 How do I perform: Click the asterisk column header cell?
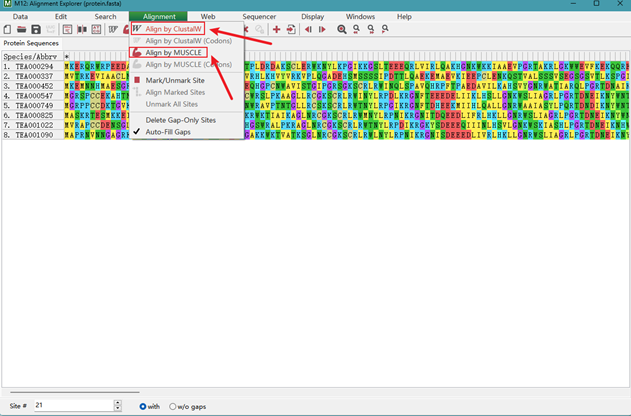click(67, 56)
